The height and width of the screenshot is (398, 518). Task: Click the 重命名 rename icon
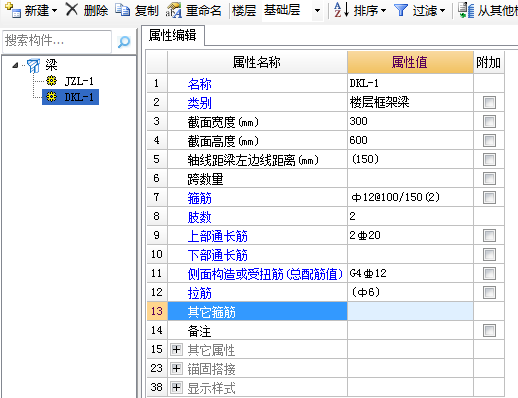[173, 10]
